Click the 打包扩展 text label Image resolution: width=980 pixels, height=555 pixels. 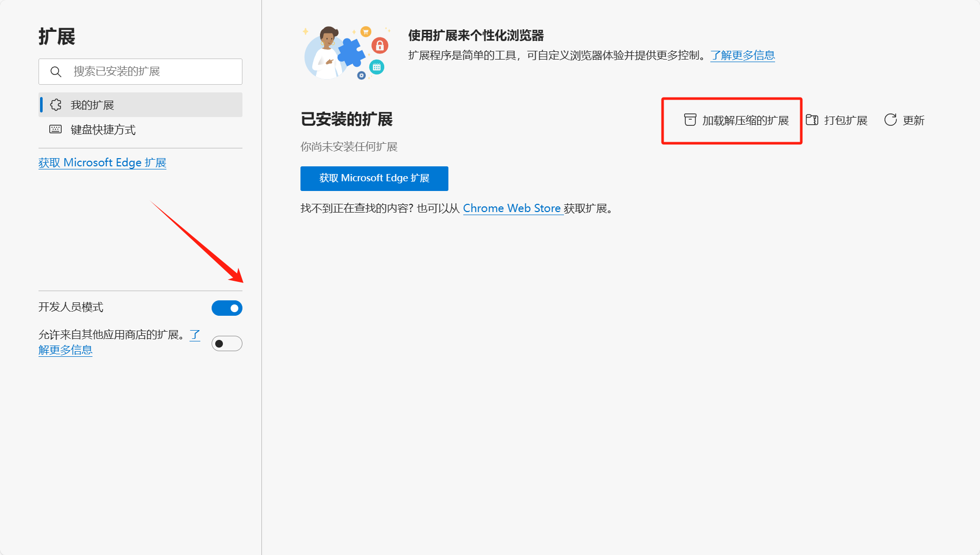[845, 121]
